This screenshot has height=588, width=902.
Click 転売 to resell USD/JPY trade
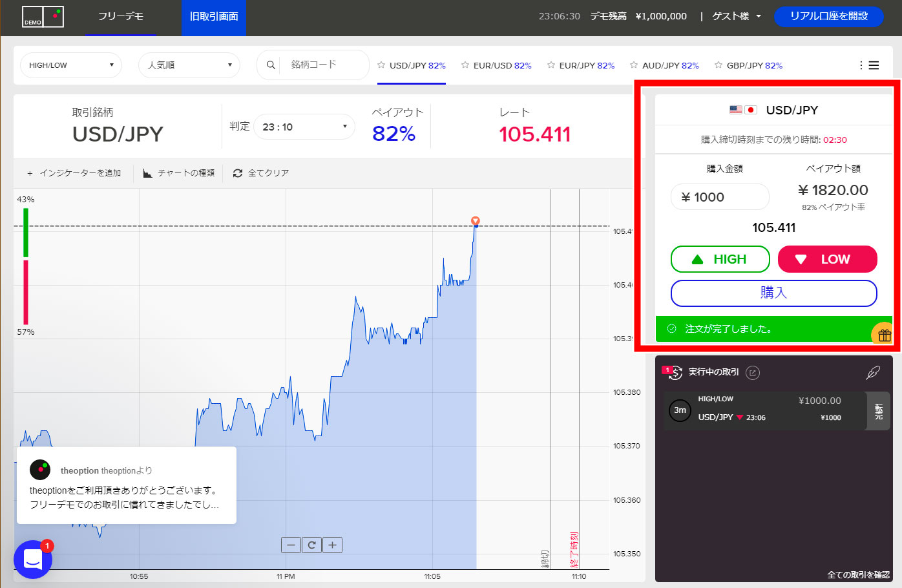click(x=878, y=411)
